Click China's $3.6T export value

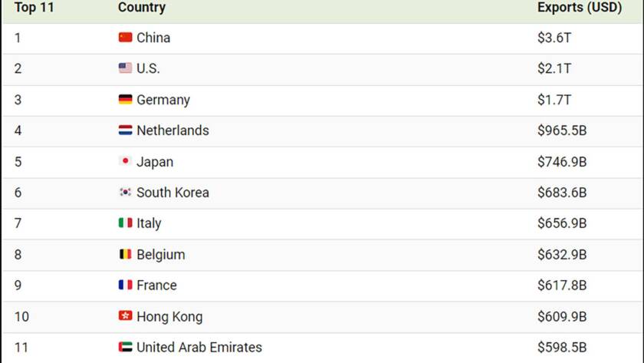click(554, 38)
